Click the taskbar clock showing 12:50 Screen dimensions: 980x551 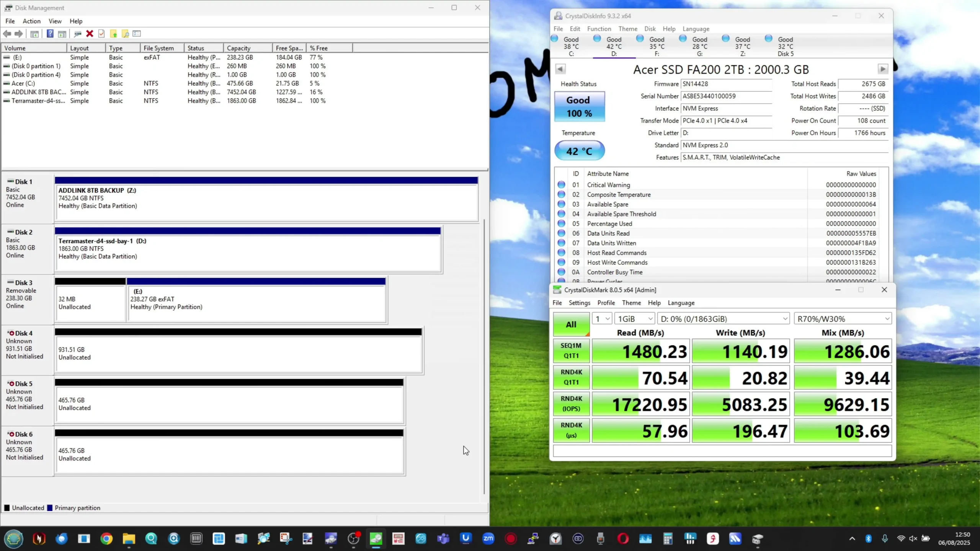954,538
